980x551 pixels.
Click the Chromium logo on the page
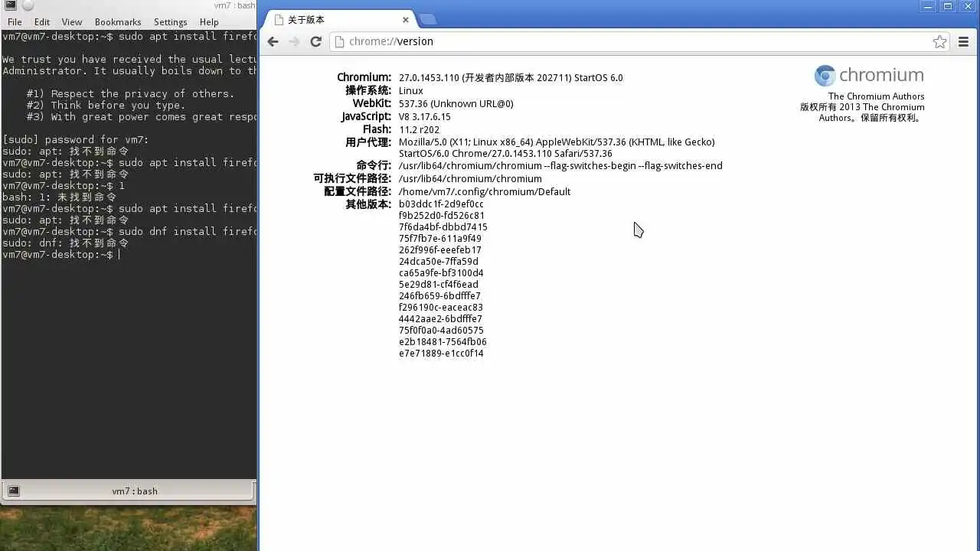(x=869, y=75)
